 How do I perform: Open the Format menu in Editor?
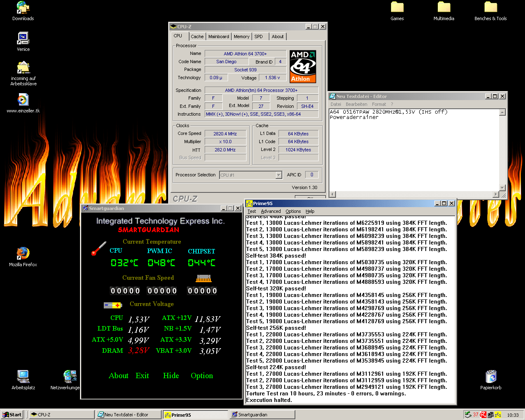coord(379,104)
